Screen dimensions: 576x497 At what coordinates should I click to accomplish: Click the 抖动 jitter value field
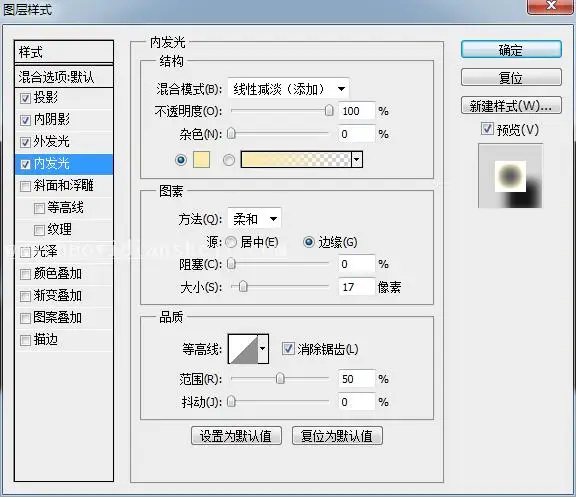click(357, 402)
